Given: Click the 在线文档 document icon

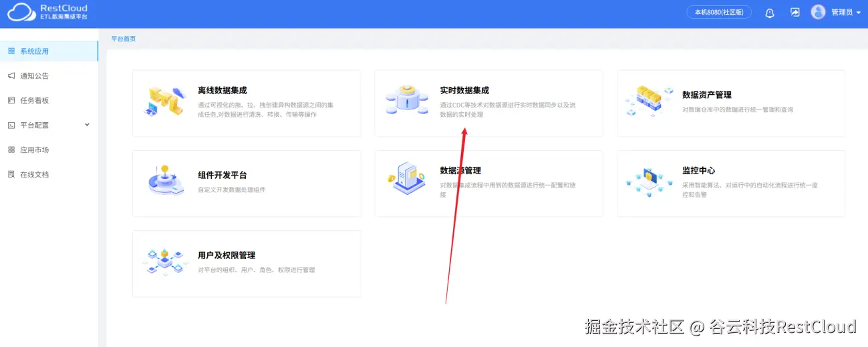Looking at the screenshot, I should [11, 175].
